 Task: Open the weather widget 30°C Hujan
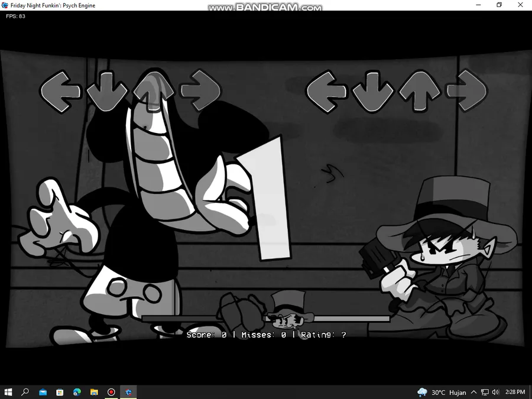442,392
